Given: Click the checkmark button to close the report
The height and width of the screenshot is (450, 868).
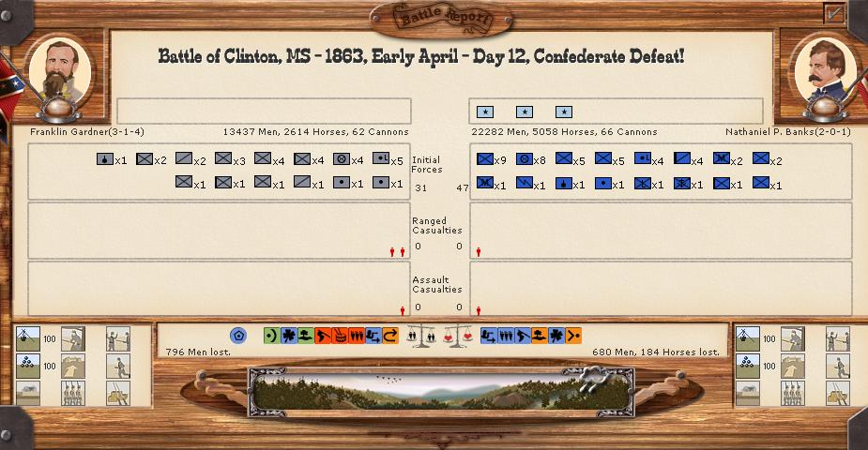Looking at the screenshot, I should pyautogui.click(x=833, y=13).
